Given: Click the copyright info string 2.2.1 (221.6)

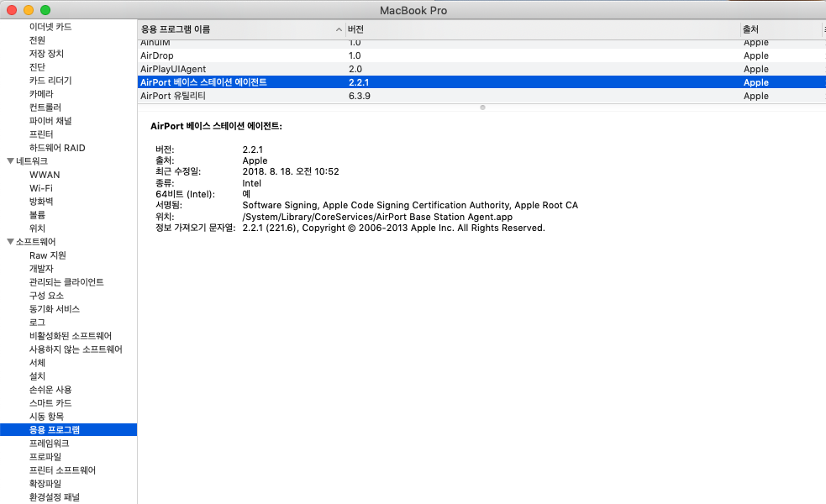Looking at the screenshot, I should pos(393,228).
